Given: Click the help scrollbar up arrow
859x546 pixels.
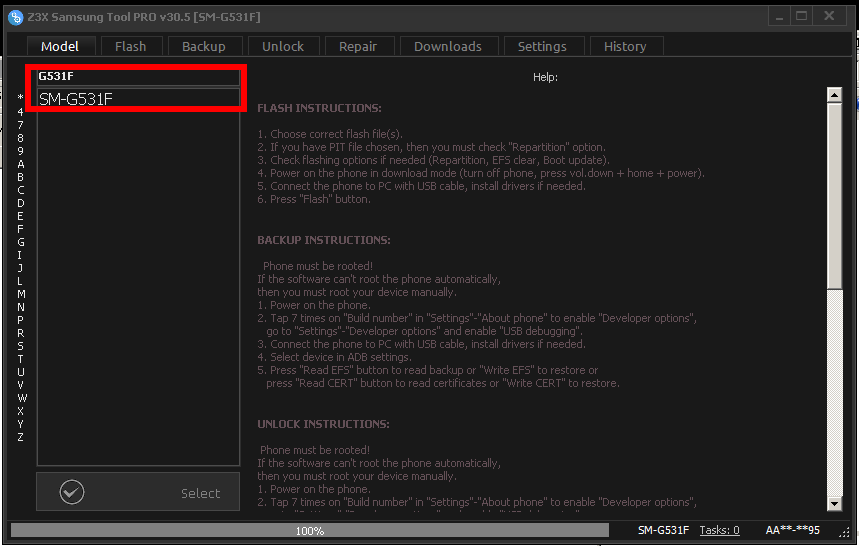Looking at the screenshot, I should click(834, 95).
